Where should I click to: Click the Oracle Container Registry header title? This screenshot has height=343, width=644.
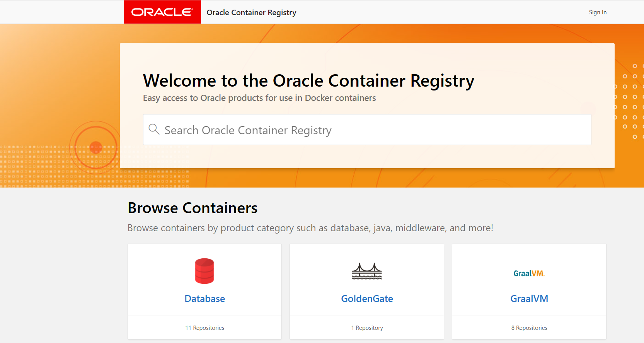(x=251, y=12)
